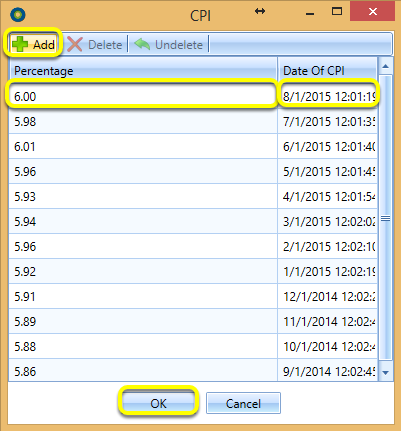401x431 pixels.
Task: Click the CPI window app icon
Action: [x=18, y=14]
